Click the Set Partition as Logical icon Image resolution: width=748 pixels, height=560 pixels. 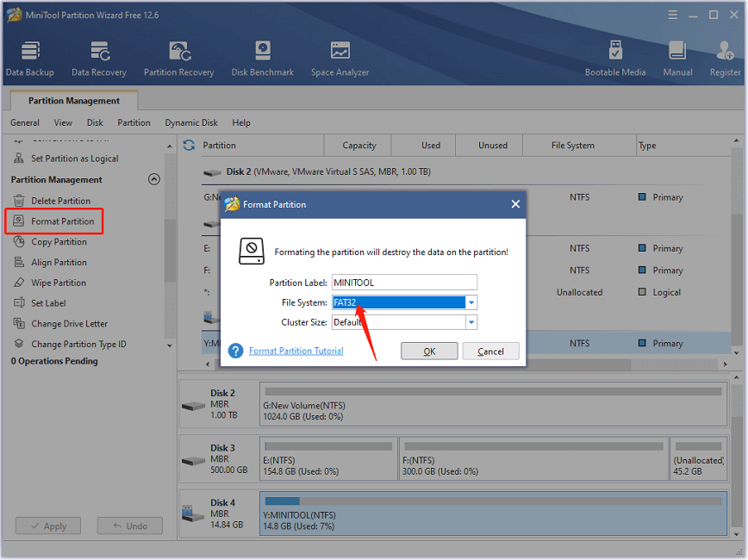coord(19,159)
